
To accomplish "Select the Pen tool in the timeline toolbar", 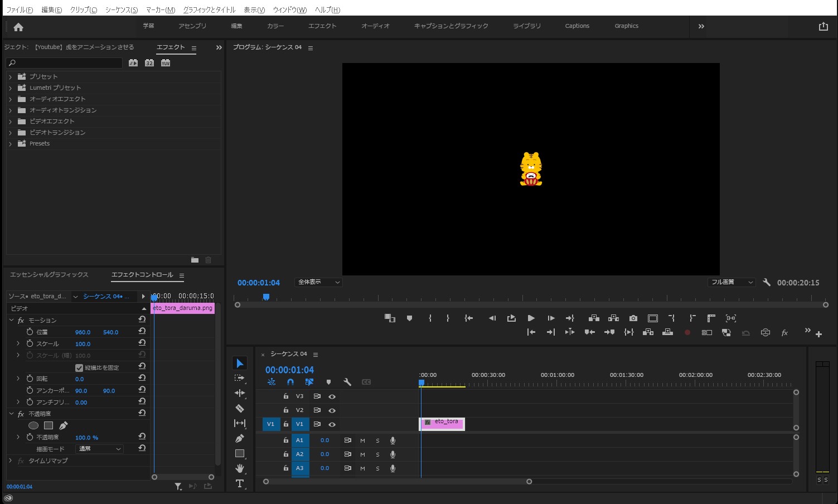I will point(240,439).
